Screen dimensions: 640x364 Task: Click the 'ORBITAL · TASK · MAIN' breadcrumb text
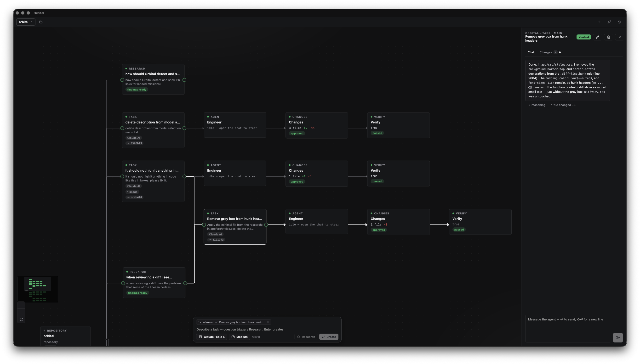[543, 33]
